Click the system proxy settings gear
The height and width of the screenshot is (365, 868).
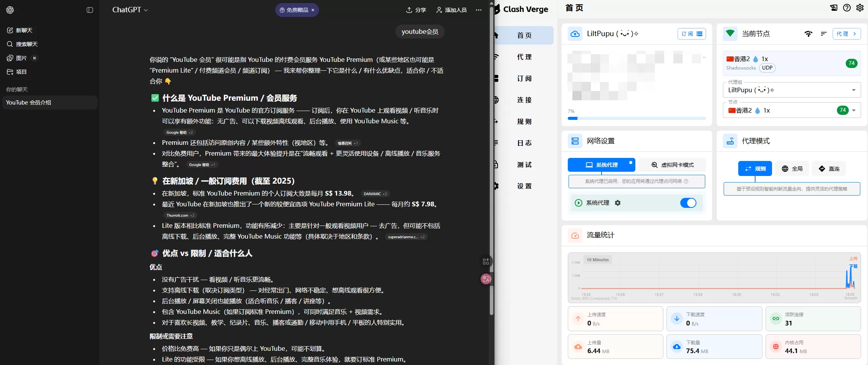618,203
